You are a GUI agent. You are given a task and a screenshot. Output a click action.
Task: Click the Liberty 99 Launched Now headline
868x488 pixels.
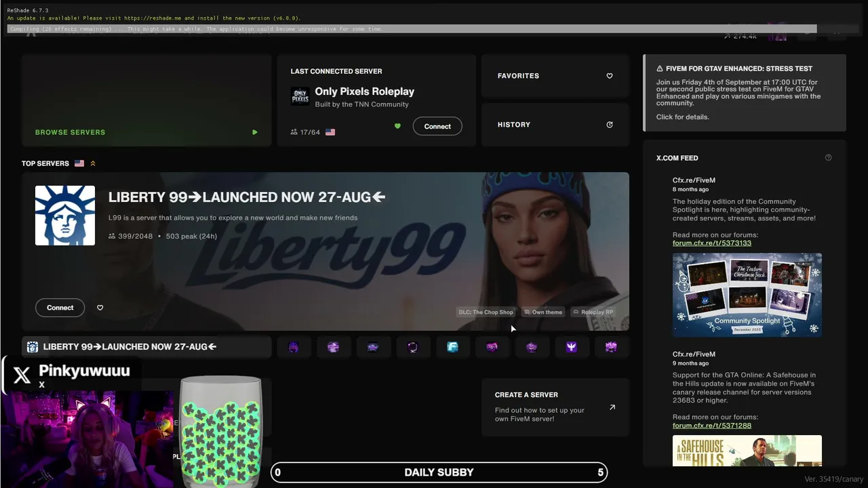[x=247, y=197]
